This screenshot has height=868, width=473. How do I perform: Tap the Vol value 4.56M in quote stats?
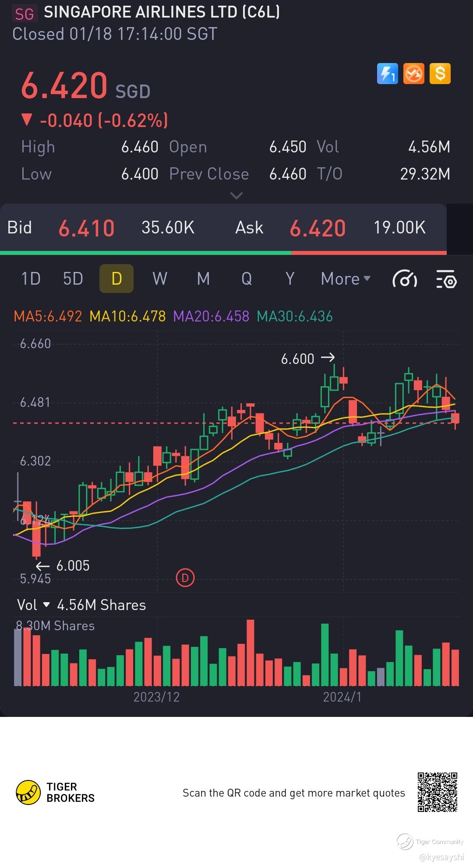click(429, 147)
